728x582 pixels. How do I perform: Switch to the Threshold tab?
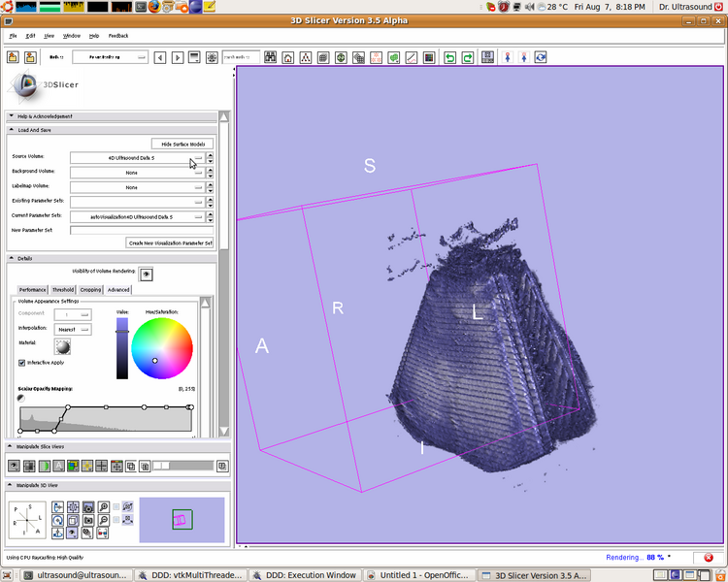tap(63, 289)
